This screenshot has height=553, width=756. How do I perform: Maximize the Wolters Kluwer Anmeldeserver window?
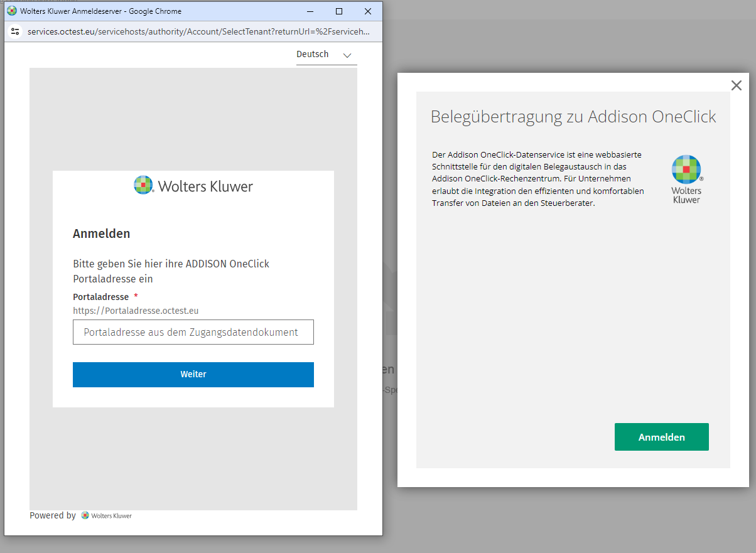pos(339,11)
